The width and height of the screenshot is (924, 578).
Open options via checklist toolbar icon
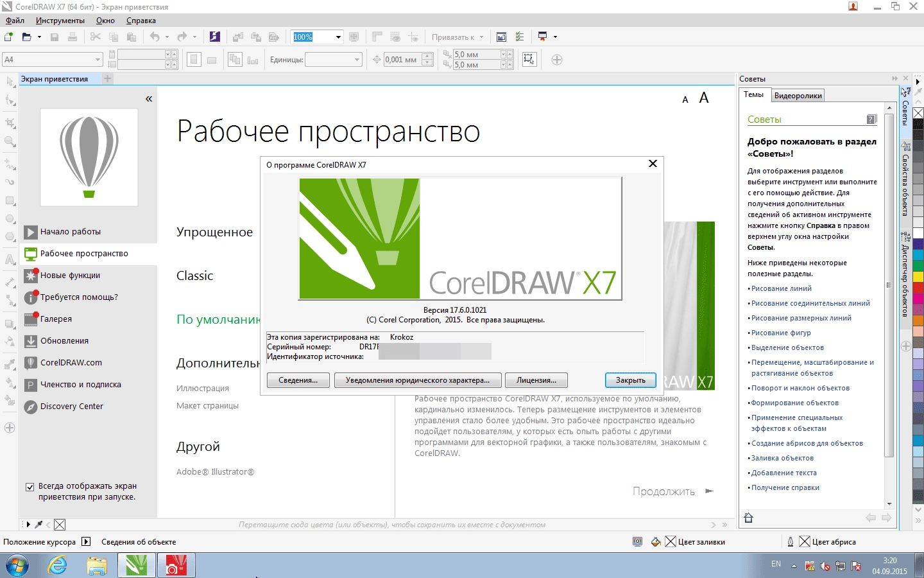[520, 37]
